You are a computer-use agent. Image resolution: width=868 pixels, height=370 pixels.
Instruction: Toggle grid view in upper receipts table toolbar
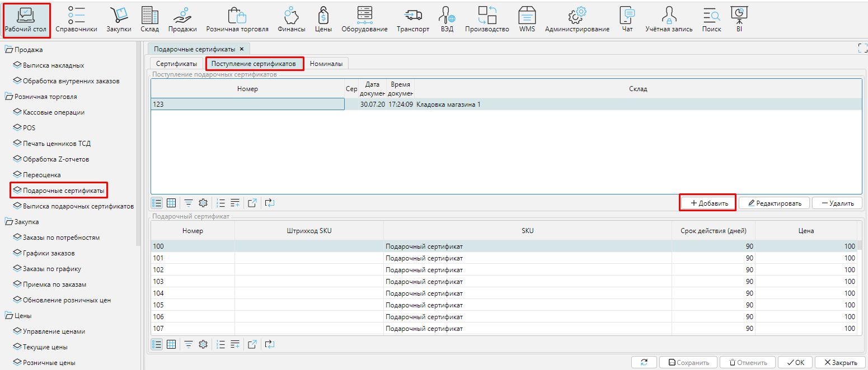pyautogui.click(x=172, y=203)
